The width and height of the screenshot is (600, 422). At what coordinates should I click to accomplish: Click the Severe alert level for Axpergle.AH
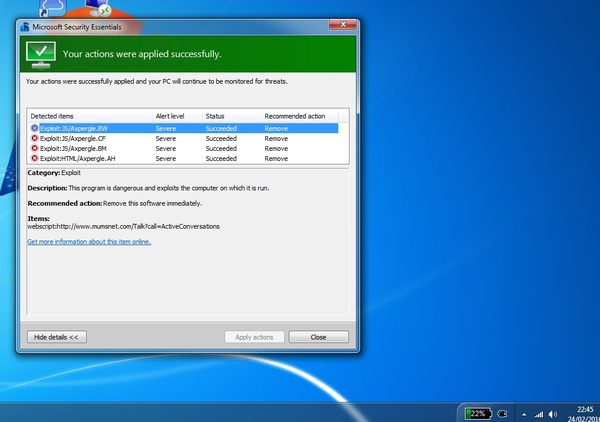[x=166, y=158]
